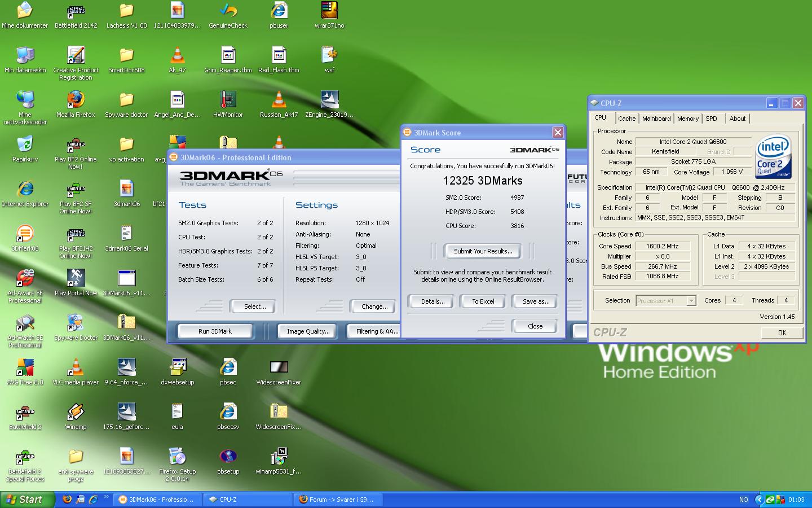Close the 3DMark Score window via X

(557, 132)
